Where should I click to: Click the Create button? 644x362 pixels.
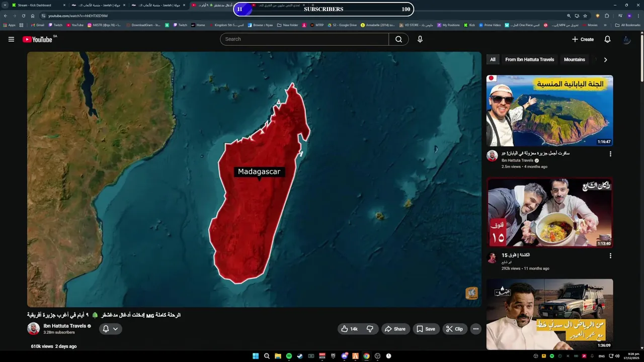(583, 39)
